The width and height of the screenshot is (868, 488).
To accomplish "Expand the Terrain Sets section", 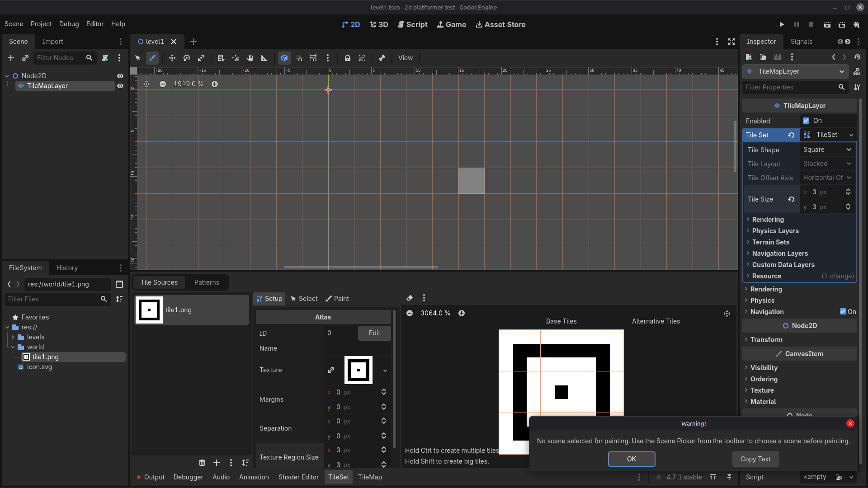I will click(771, 242).
